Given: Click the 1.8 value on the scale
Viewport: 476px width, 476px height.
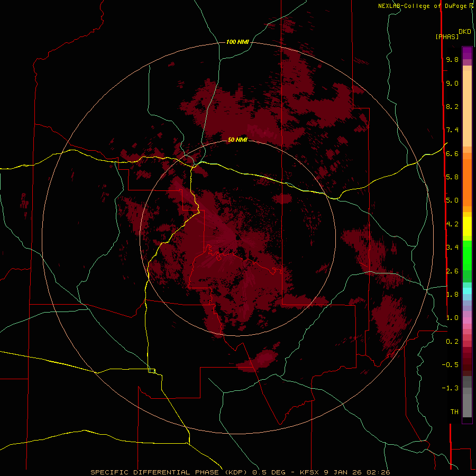Looking at the screenshot, I should tap(452, 294).
